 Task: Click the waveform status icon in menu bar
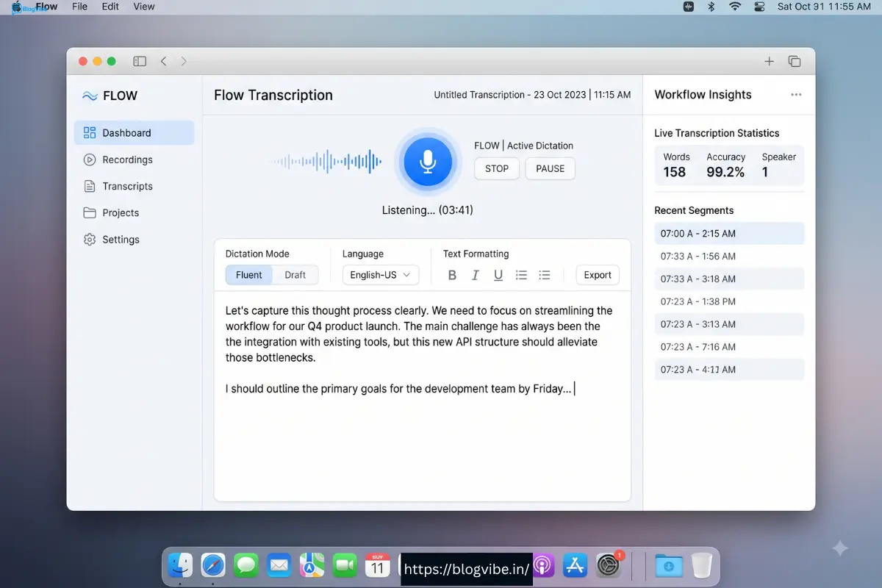pyautogui.click(x=688, y=7)
